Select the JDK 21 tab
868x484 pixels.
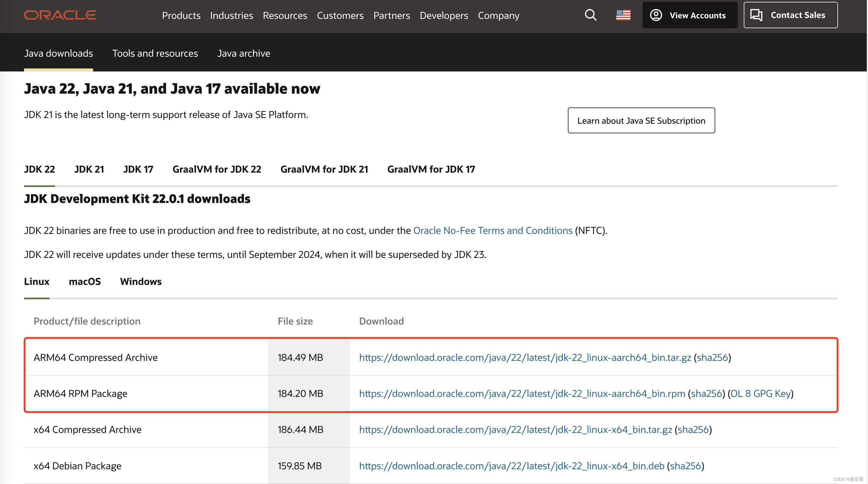(x=89, y=169)
